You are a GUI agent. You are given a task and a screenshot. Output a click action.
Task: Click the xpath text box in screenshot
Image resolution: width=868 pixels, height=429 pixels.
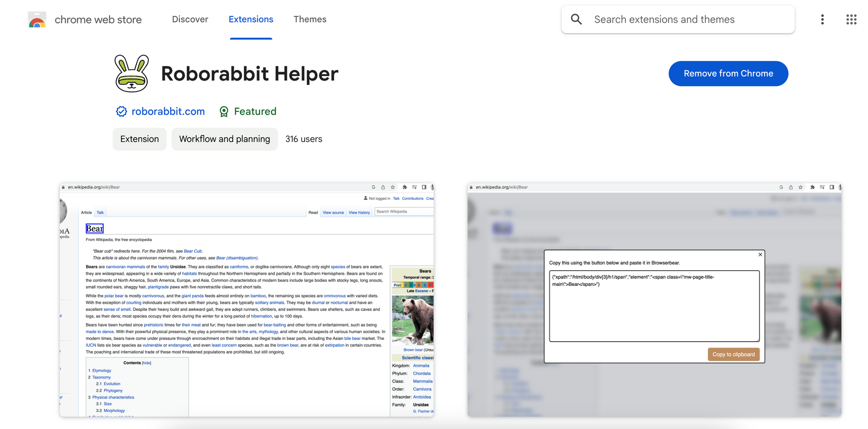(654, 306)
